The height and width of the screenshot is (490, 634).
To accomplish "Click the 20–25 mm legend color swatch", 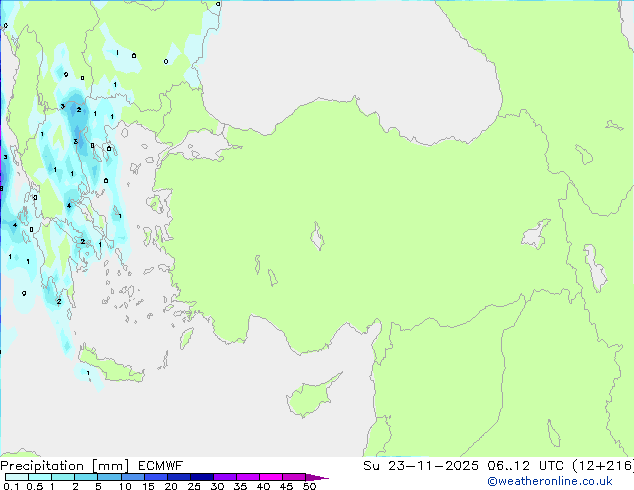I will click(x=178, y=477).
